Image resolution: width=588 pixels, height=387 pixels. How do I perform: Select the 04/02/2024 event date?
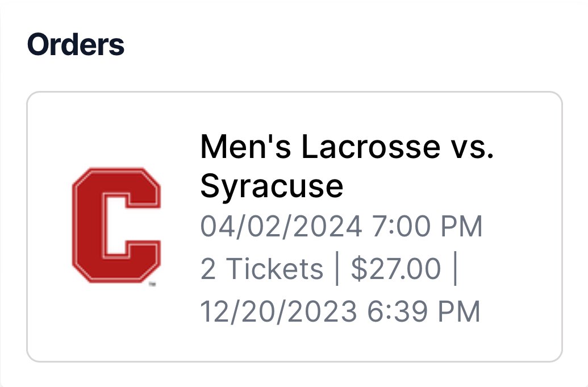(281, 227)
